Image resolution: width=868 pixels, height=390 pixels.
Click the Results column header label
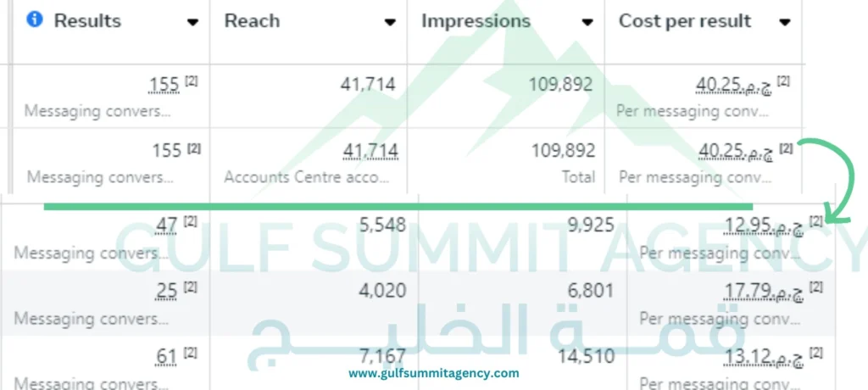(x=87, y=21)
